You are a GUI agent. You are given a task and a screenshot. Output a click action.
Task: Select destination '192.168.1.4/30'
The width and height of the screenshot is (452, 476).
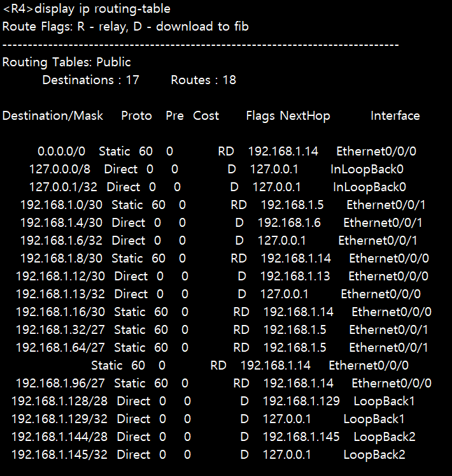click(61, 223)
